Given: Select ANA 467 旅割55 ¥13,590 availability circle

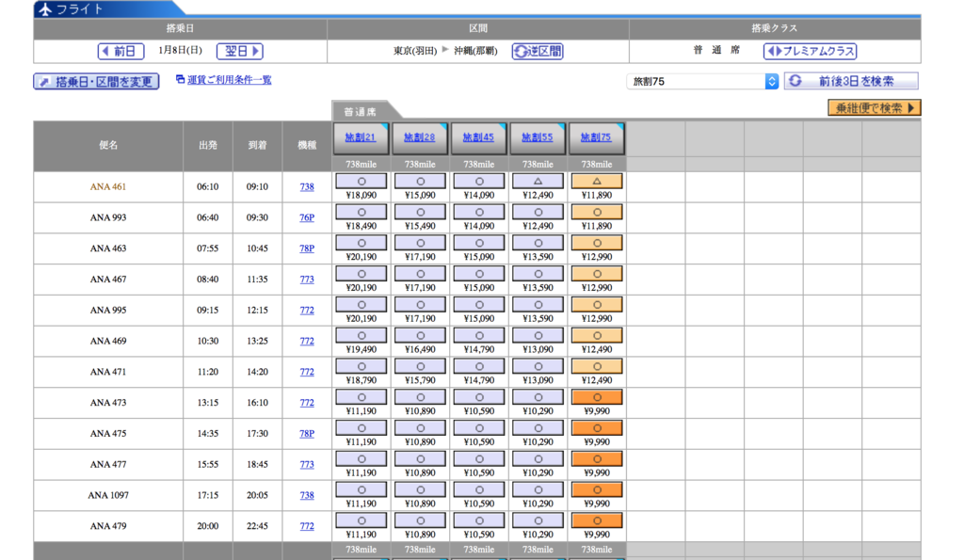Looking at the screenshot, I should tap(538, 274).
